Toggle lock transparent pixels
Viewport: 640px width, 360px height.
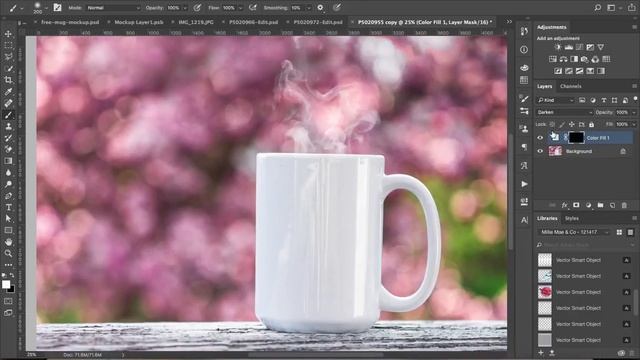(x=552, y=124)
